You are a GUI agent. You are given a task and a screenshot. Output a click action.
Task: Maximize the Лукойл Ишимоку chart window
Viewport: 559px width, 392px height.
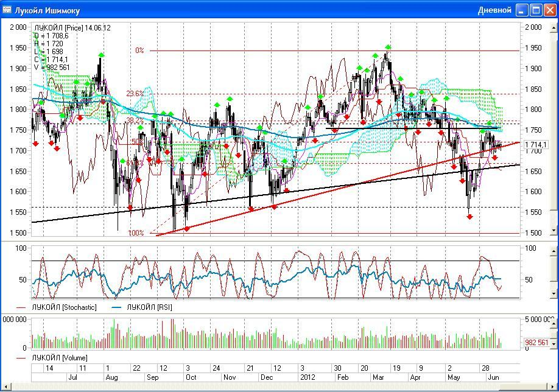[x=536, y=10]
